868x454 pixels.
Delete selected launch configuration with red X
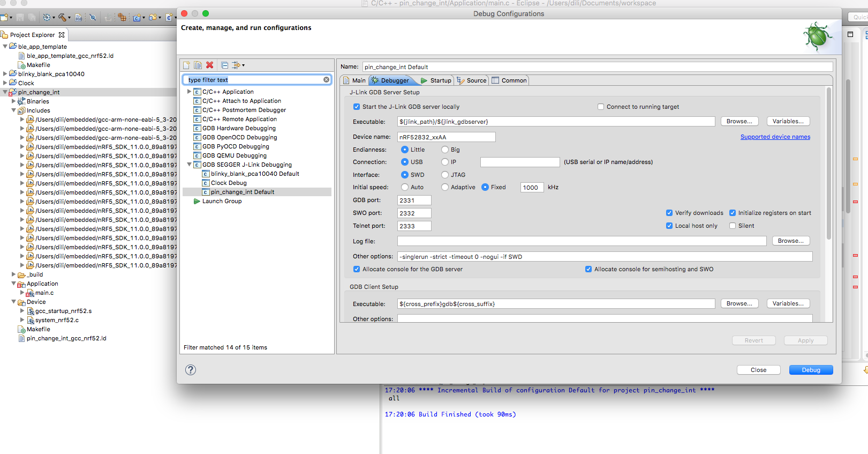(x=210, y=65)
